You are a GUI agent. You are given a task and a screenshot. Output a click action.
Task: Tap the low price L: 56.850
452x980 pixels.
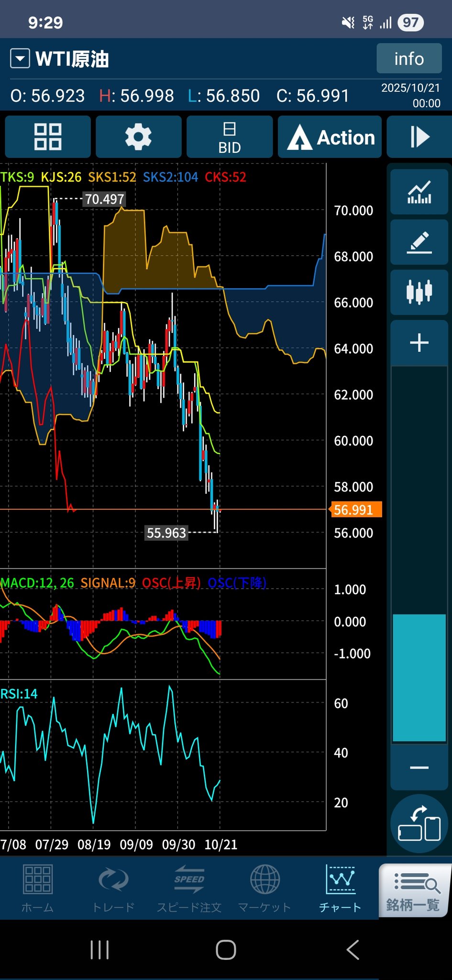coord(223,96)
